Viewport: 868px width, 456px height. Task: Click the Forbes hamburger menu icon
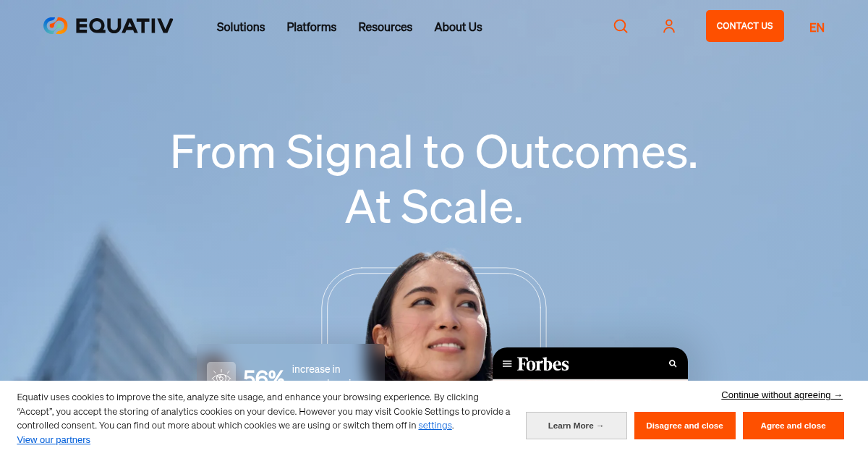[507, 363]
